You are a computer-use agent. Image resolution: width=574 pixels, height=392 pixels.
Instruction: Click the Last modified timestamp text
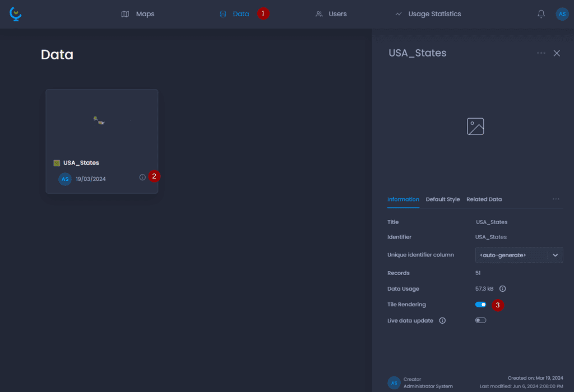coord(521,386)
